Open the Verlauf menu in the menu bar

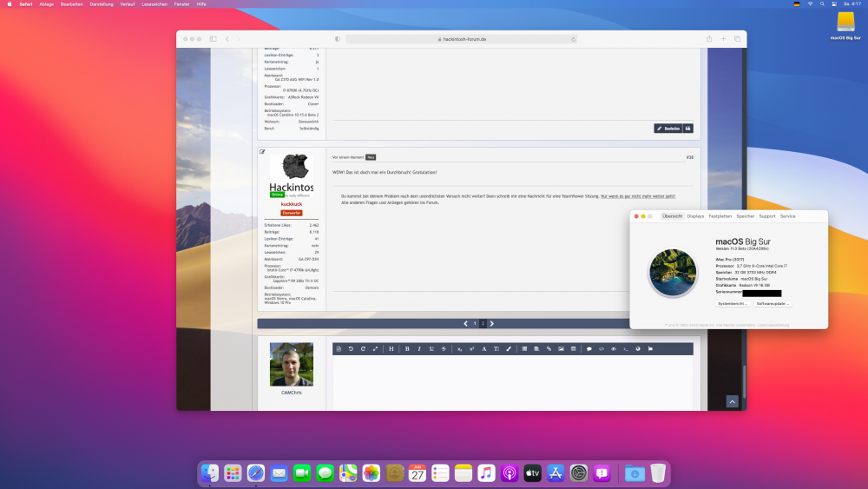coord(128,3)
